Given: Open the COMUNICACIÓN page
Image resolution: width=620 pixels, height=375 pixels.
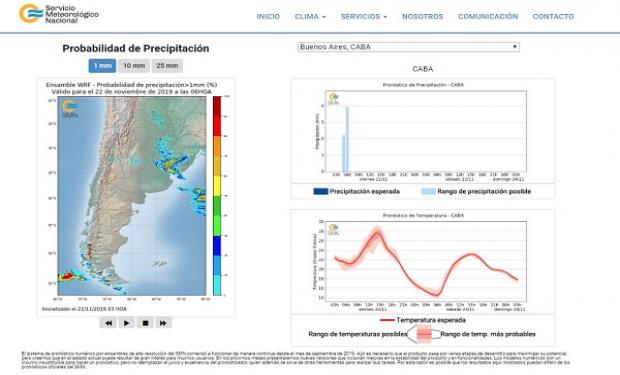Looking at the screenshot, I should [488, 17].
